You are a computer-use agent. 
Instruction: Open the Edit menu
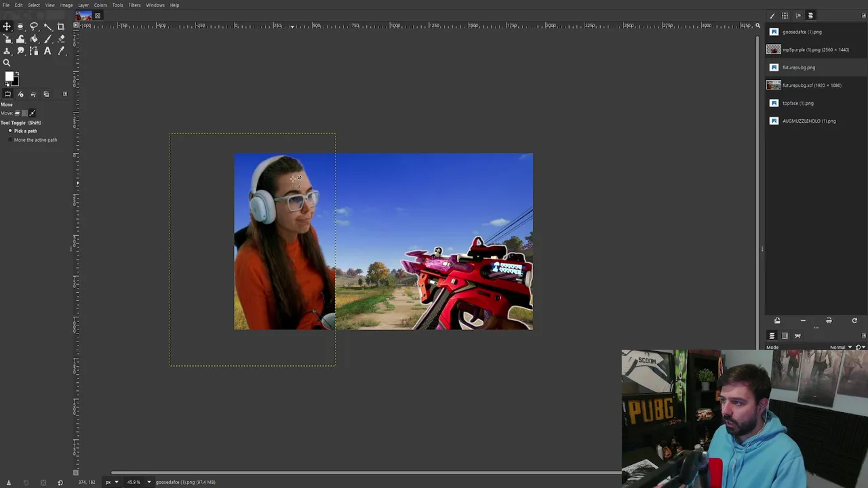tap(18, 5)
